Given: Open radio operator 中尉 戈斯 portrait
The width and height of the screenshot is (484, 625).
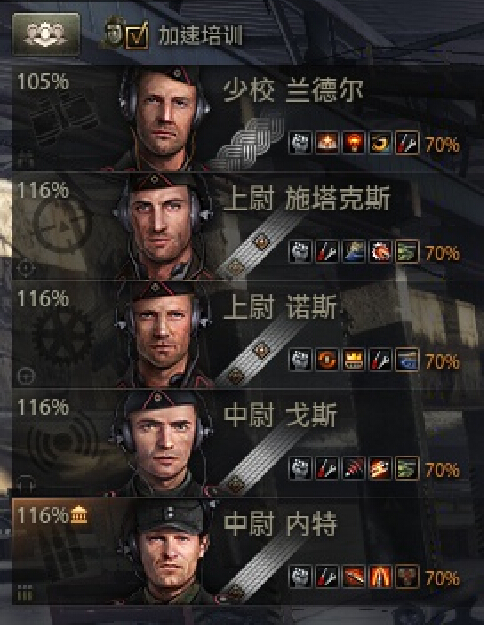Looking at the screenshot, I should (161, 443).
